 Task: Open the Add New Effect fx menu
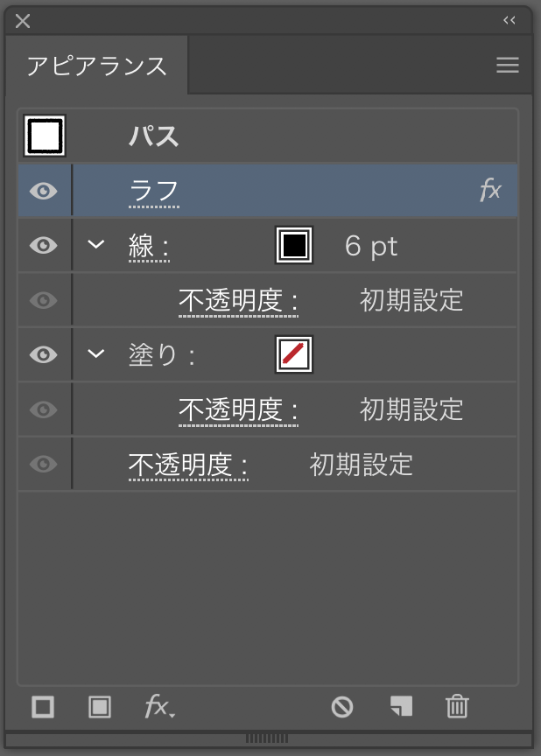159,707
